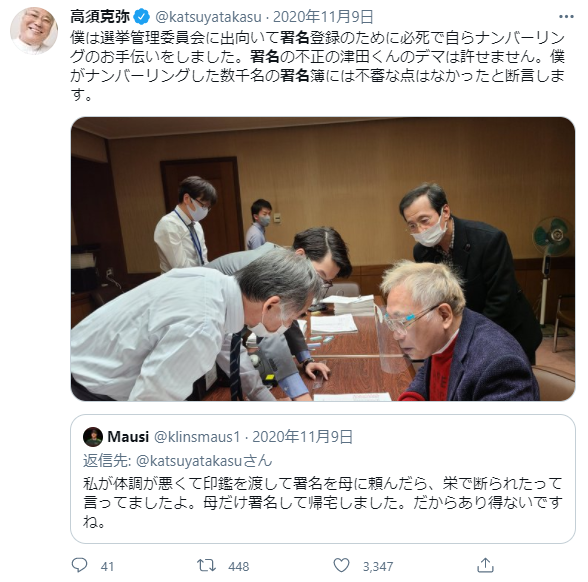View the 448 retweets count
Image resolution: width=588 pixels, height=582 pixels.
pyautogui.click(x=238, y=566)
